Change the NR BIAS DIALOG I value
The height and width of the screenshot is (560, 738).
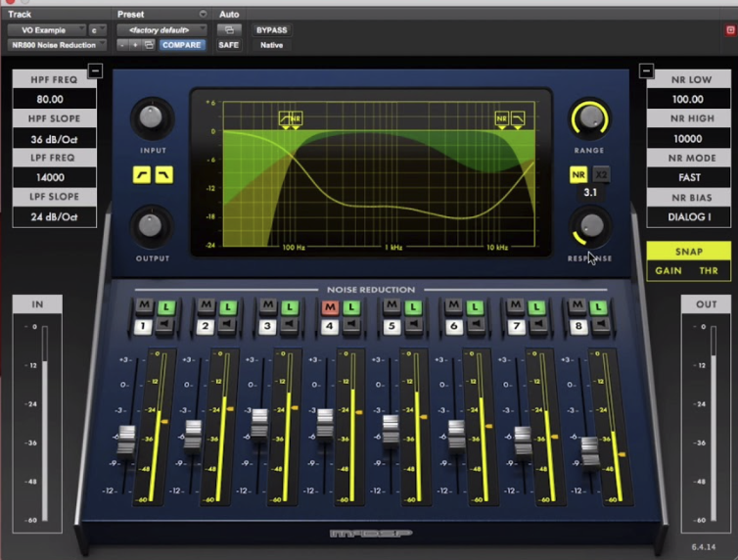tap(689, 217)
